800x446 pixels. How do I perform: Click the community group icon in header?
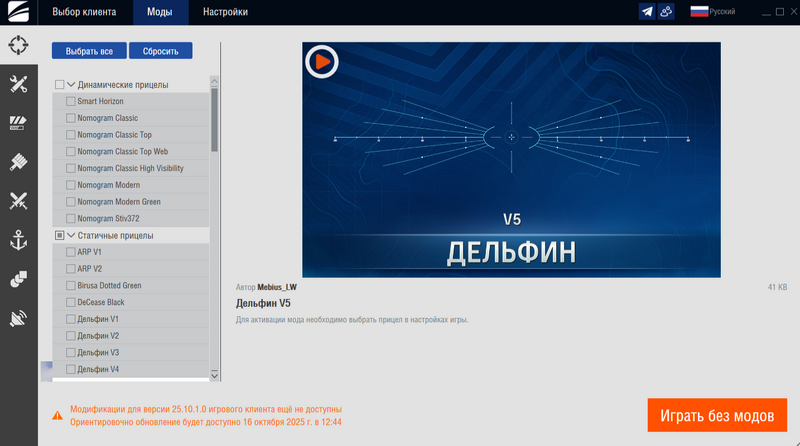click(667, 12)
